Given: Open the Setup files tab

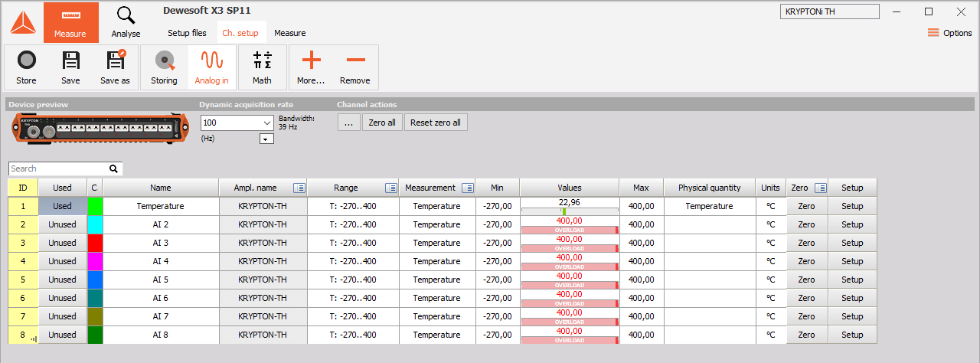Looking at the screenshot, I should pos(188,33).
